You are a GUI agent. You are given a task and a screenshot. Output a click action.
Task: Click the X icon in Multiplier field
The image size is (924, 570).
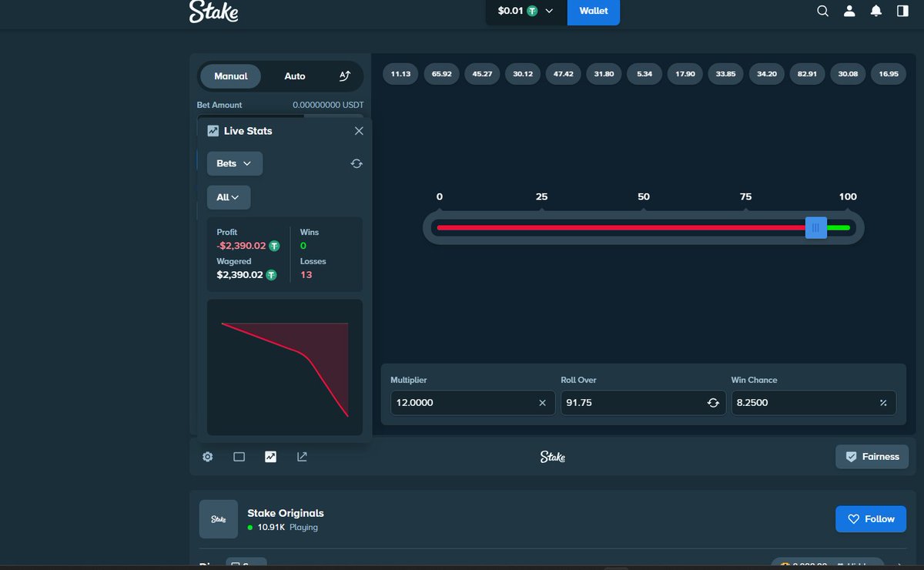[542, 403]
